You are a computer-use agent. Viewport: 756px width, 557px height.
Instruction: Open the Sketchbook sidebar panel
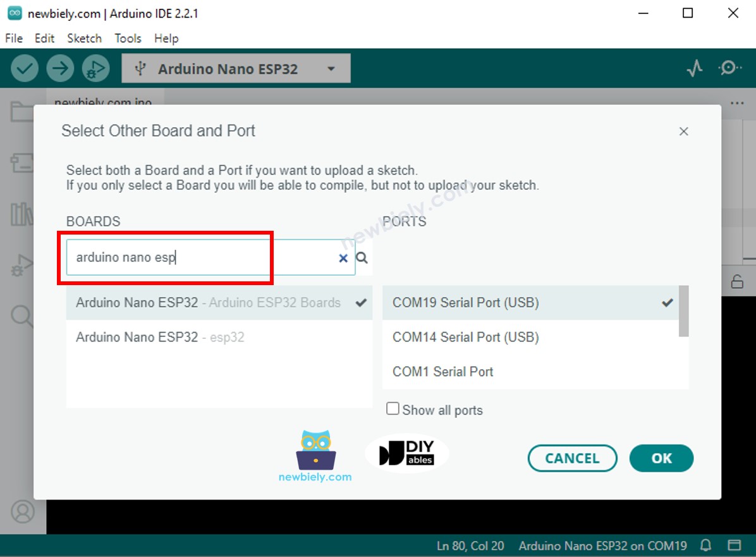point(23,111)
